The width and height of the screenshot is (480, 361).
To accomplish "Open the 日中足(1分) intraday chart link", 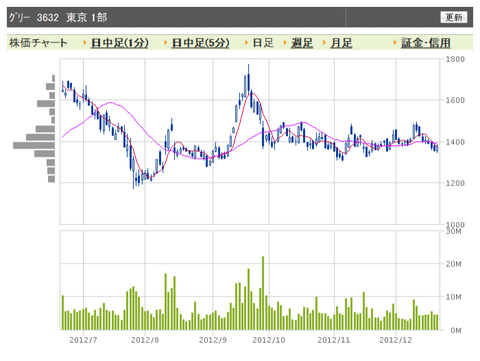I will [x=119, y=43].
